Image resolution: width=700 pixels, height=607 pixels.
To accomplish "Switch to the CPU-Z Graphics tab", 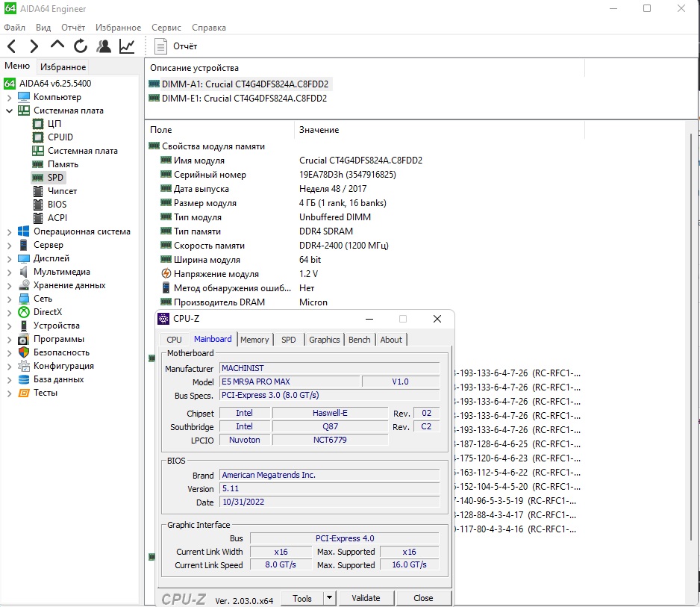I will [x=324, y=340].
